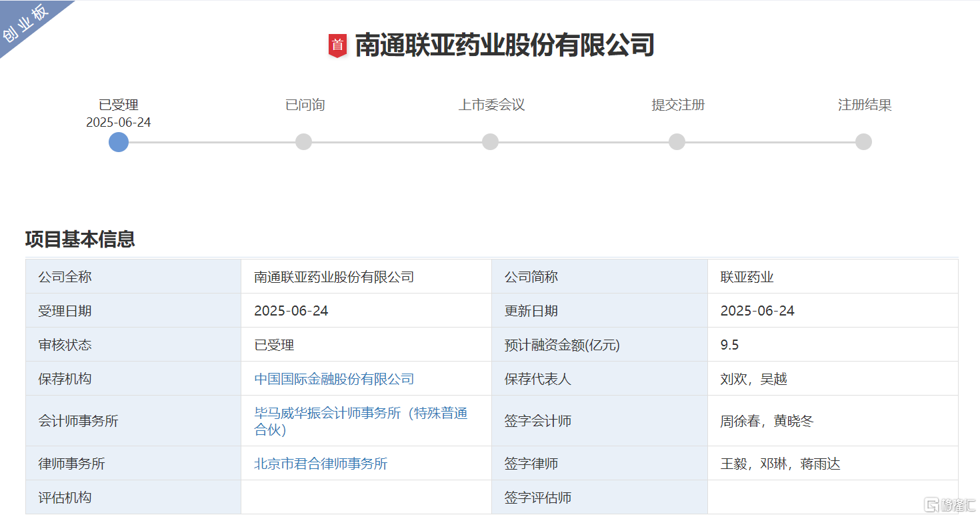Screen dimensions: 980x517
Task: Click the 公司全称 label cell
Action: (133, 276)
